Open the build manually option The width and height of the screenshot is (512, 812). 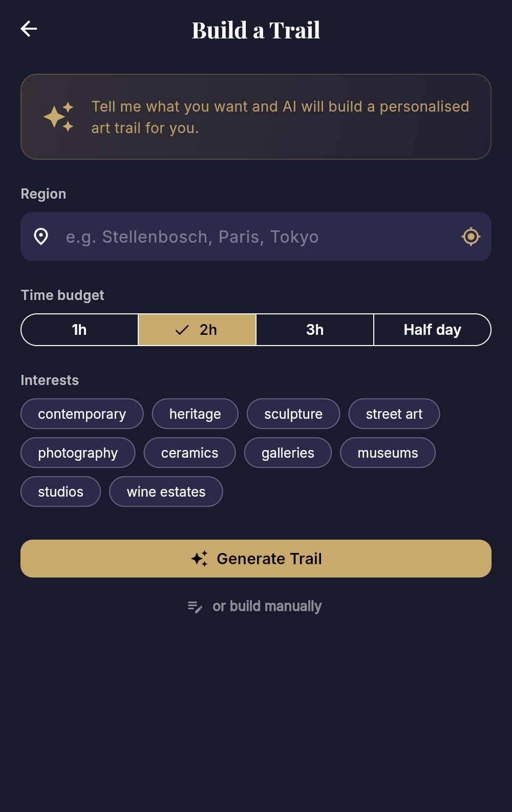pyautogui.click(x=267, y=606)
